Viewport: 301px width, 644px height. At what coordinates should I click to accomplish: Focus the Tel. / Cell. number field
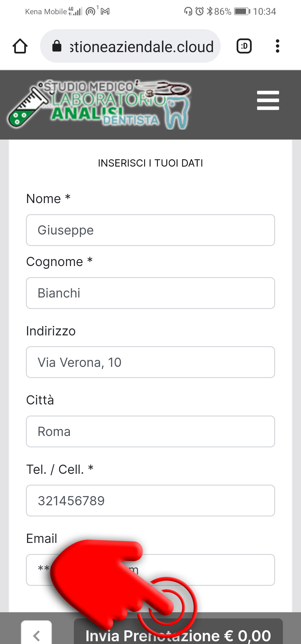(x=151, y=501)
